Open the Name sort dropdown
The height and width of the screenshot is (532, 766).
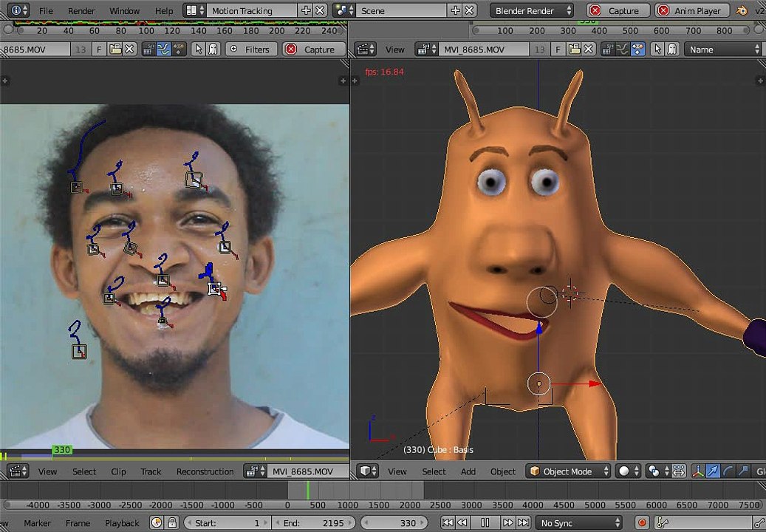tap(723, 50)
